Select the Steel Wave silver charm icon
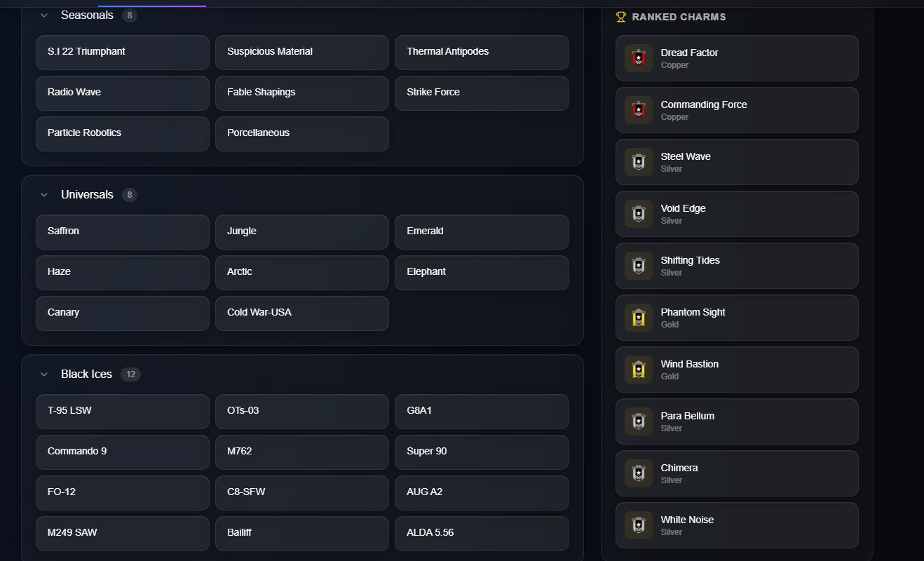Screen dimensions: 924x561 point(638,162)
